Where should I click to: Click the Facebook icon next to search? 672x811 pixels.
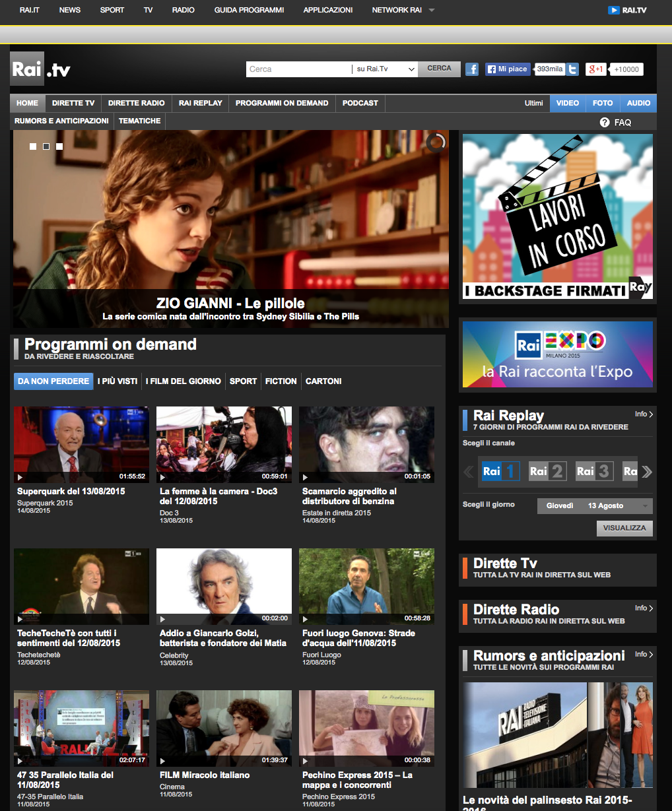coord(472,69)
